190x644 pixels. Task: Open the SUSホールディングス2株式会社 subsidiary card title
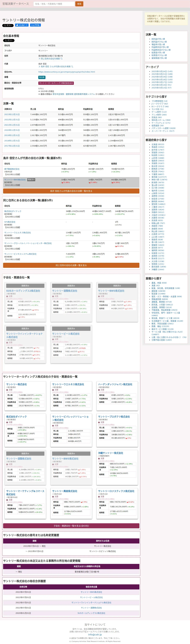click(x=23, y=291)
